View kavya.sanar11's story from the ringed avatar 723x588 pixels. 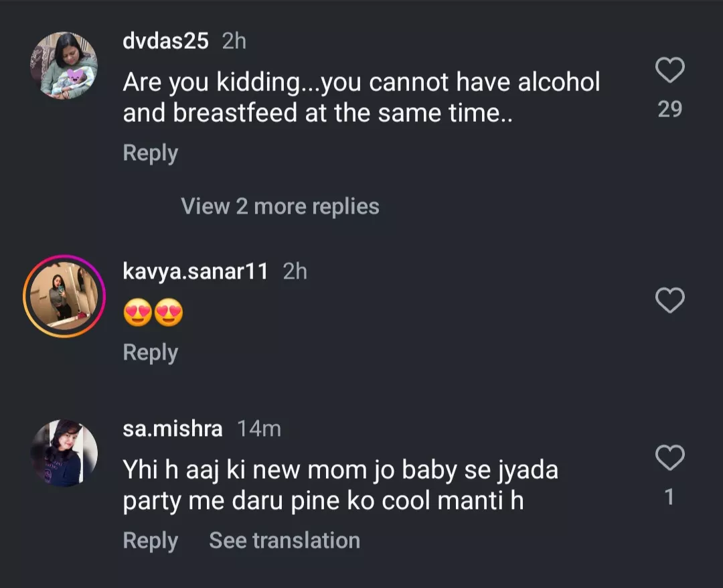tap(64, 295)
